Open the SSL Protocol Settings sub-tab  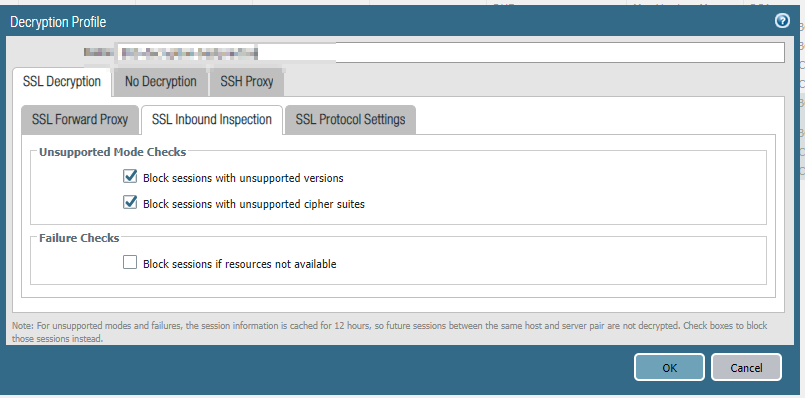coord(350,120)
